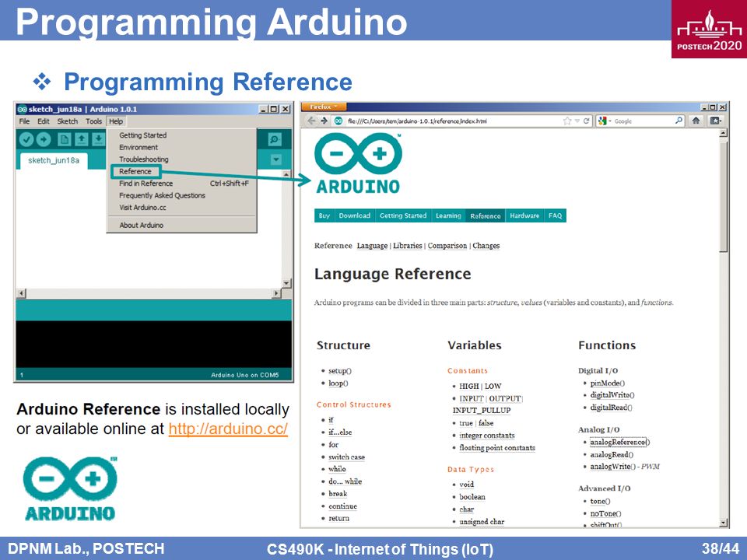
Task: Select Troubleshooting in Help menu
Action: [181, 159]
